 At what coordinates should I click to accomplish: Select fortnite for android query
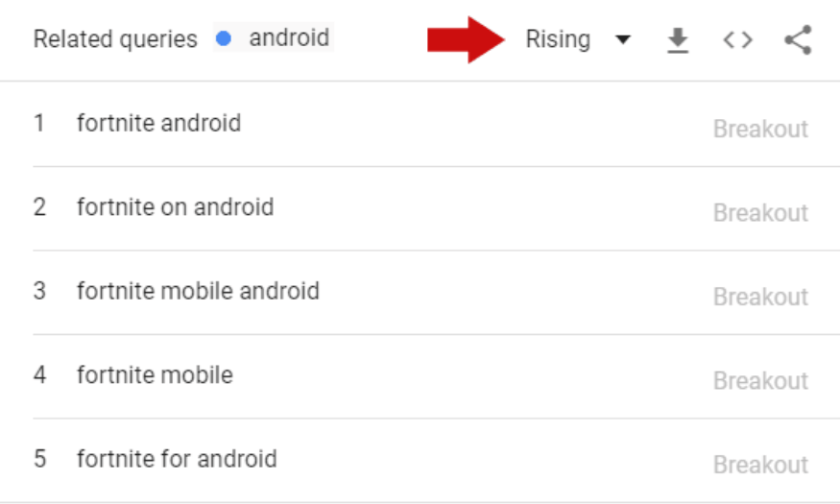(177, 459)
